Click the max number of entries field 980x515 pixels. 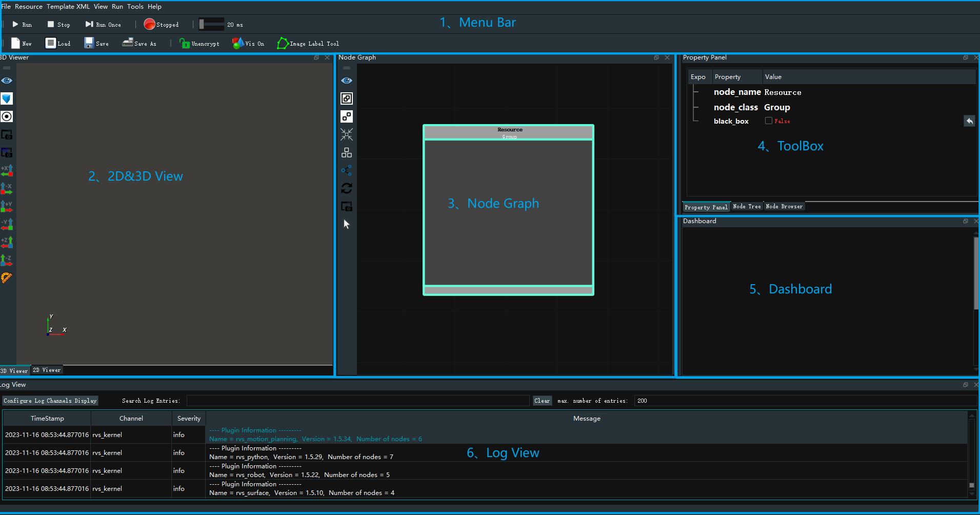click(806, 401)
